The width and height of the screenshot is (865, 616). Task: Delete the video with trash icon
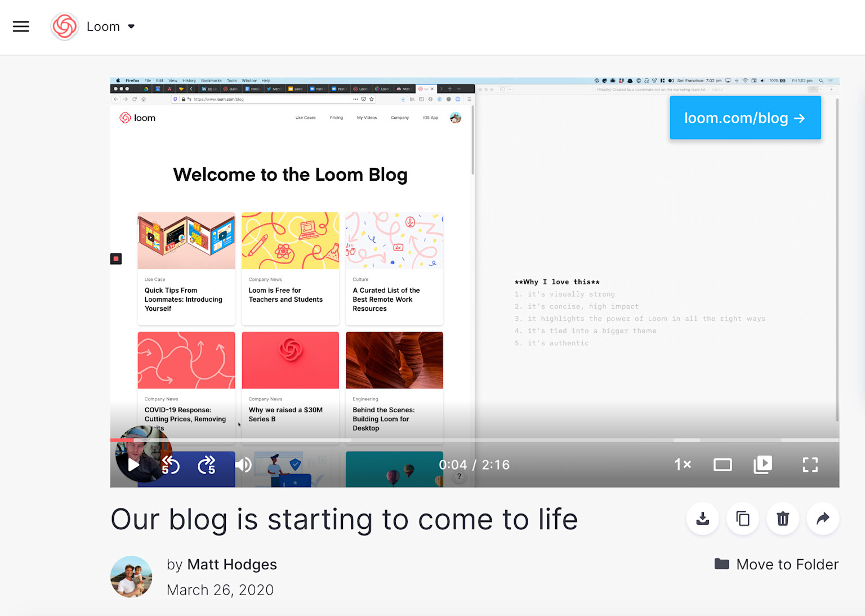(783, 519)
